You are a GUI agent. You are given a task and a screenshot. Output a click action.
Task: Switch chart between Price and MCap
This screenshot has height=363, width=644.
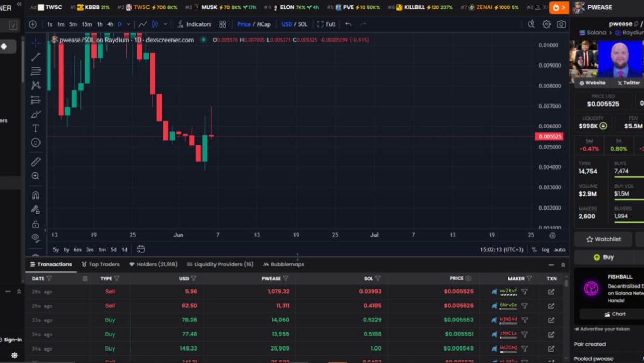pyautogui.click(x=254, y=24)
